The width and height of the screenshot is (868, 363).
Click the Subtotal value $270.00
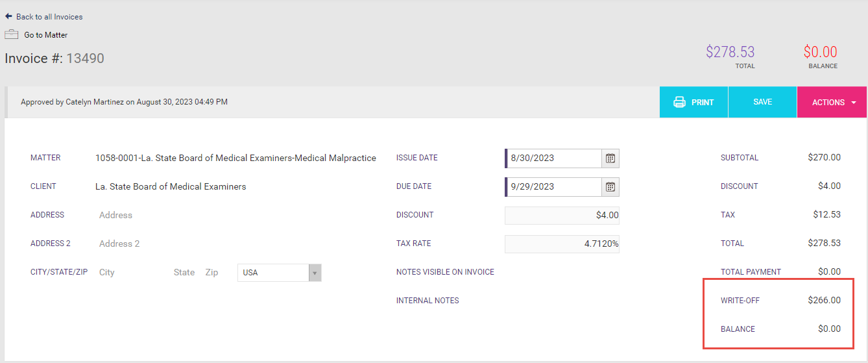(x=825, y=158)
